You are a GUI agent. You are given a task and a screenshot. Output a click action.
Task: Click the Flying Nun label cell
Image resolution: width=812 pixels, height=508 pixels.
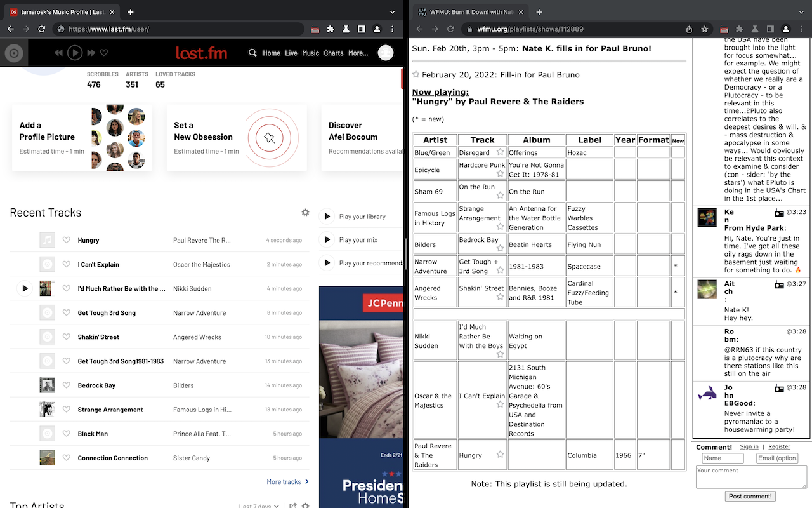(589, 244)
